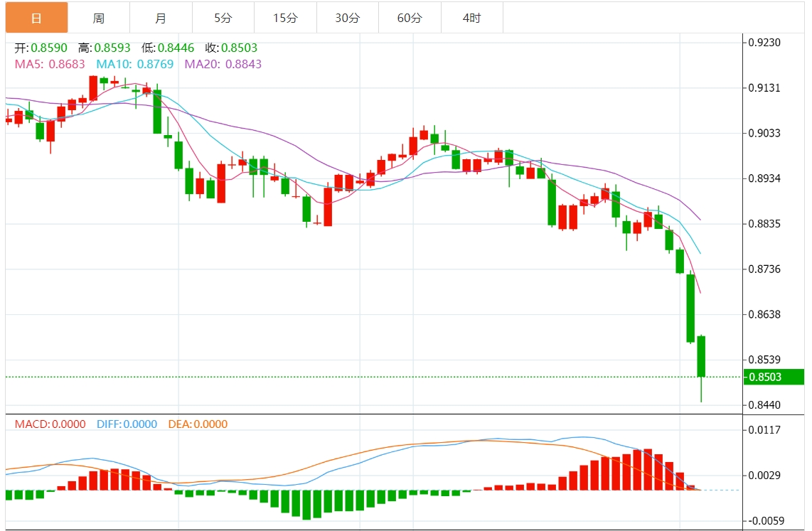Switch to the 月 monthly tab
Screen dimensions: 812x531
[x=161, y=18]
